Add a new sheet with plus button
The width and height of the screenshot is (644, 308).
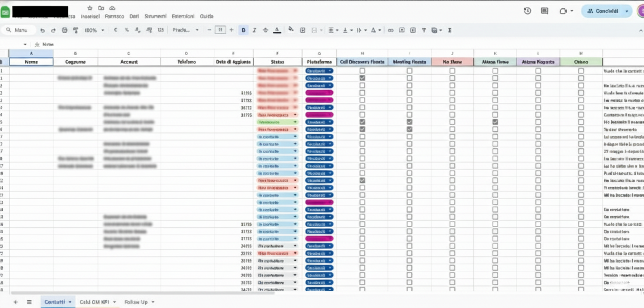click(16, 302)
